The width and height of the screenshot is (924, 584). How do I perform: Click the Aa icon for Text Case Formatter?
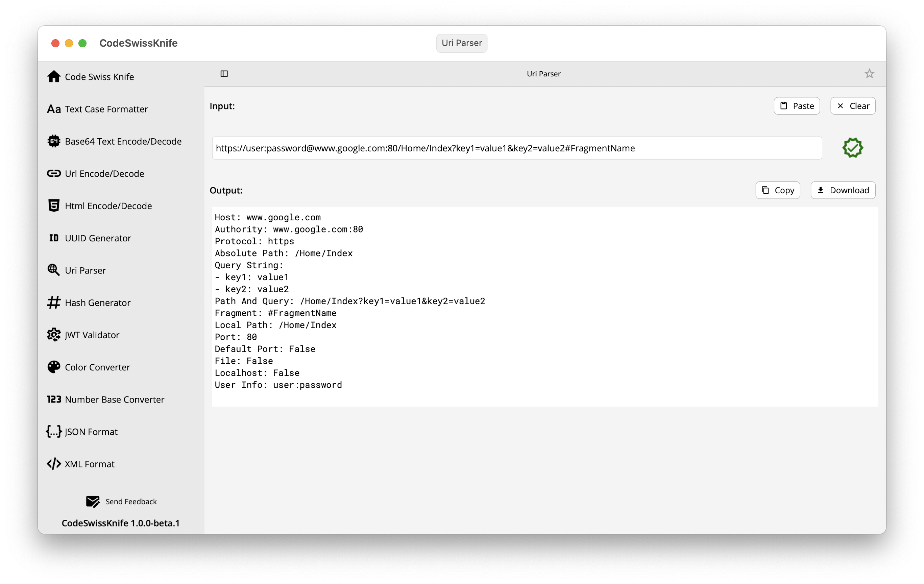tap(54, 109)
